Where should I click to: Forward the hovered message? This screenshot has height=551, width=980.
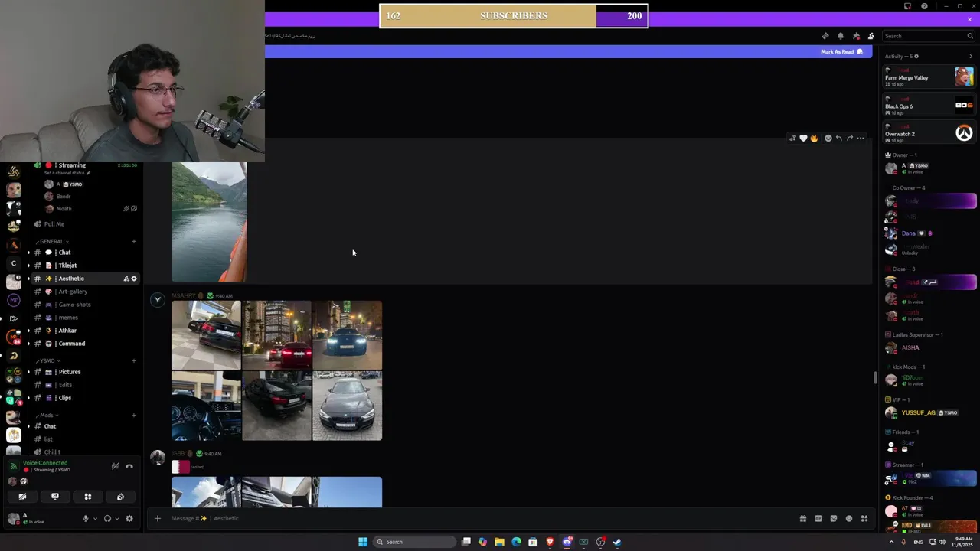[x=850, y=139]
